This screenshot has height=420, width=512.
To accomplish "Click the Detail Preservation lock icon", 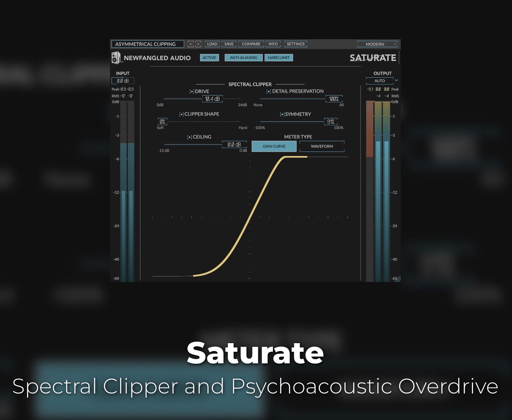I will click(269, 92).
